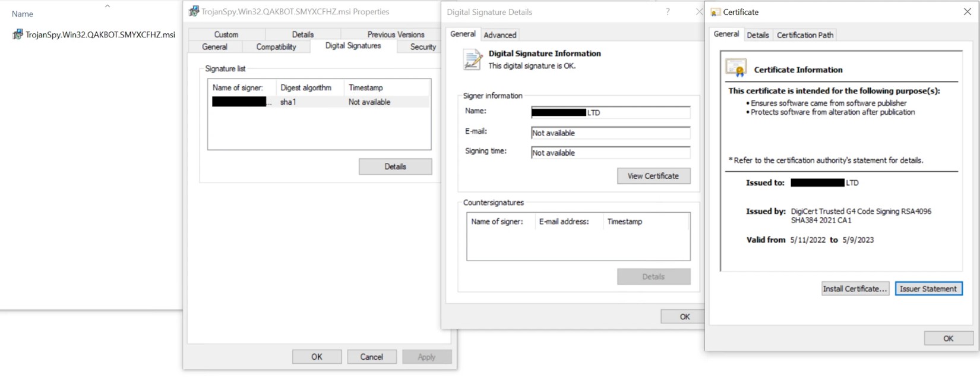Viewport: 980px width, 377px height.
Task: Click the Install Certificate button
Action: [855, 288]
